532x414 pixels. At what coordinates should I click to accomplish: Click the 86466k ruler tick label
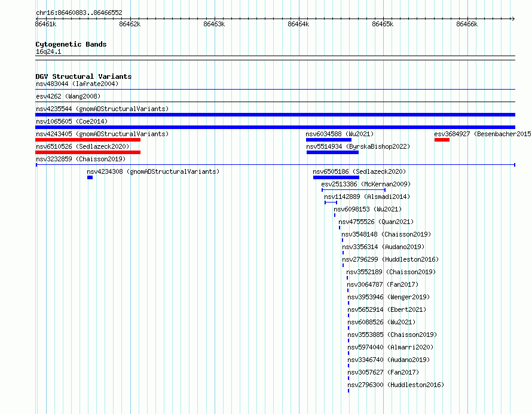point(467,24)
